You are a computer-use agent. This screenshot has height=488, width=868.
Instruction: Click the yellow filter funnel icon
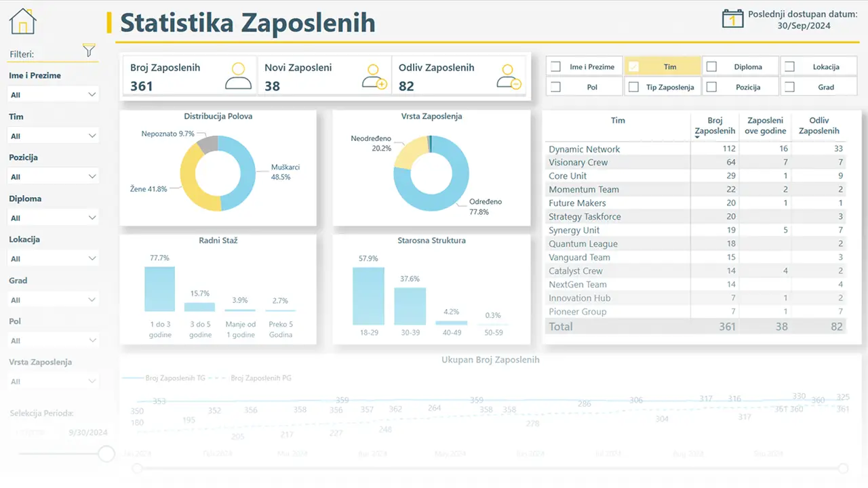coord(89,50)
